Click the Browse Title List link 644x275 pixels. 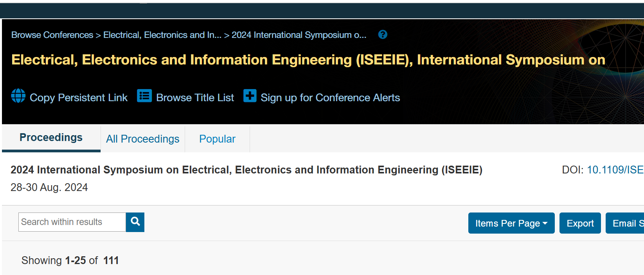[195, 98]
